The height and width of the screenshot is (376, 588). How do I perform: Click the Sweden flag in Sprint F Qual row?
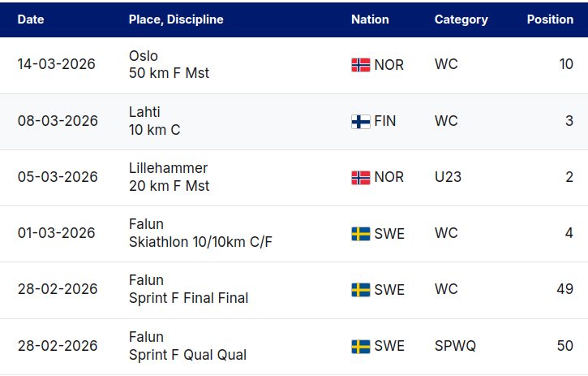[360, 346]
